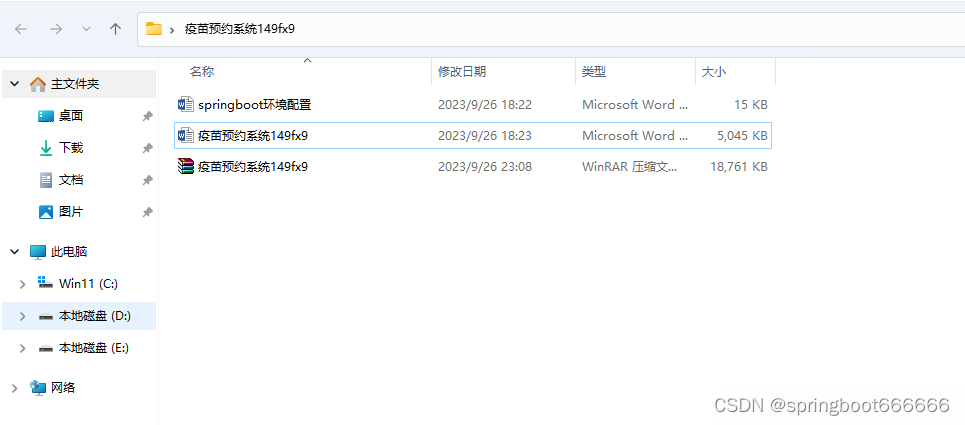The height and width of the screenshot is (425, 965).
Task: Select Word document name 疫苗预约系统149fx9
Action: [x=253, y=135]
